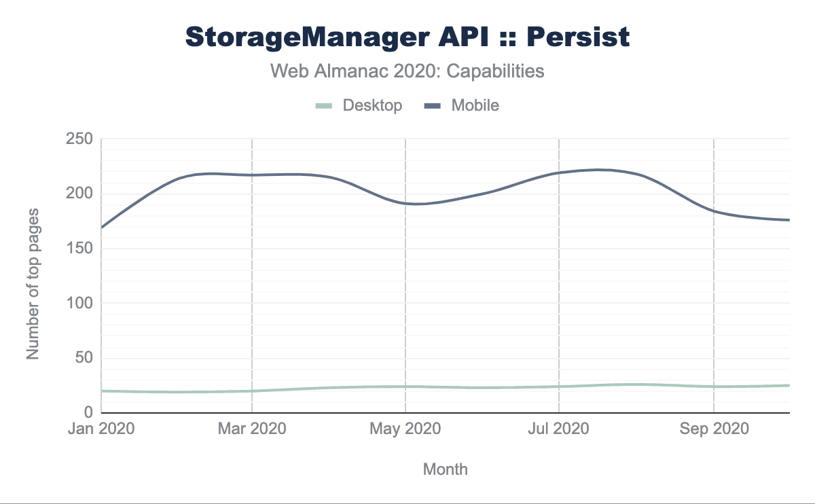815x504 pixels.
Task: Click the dark blue Mobile legend swatch
Action: [x=433, y=106]
